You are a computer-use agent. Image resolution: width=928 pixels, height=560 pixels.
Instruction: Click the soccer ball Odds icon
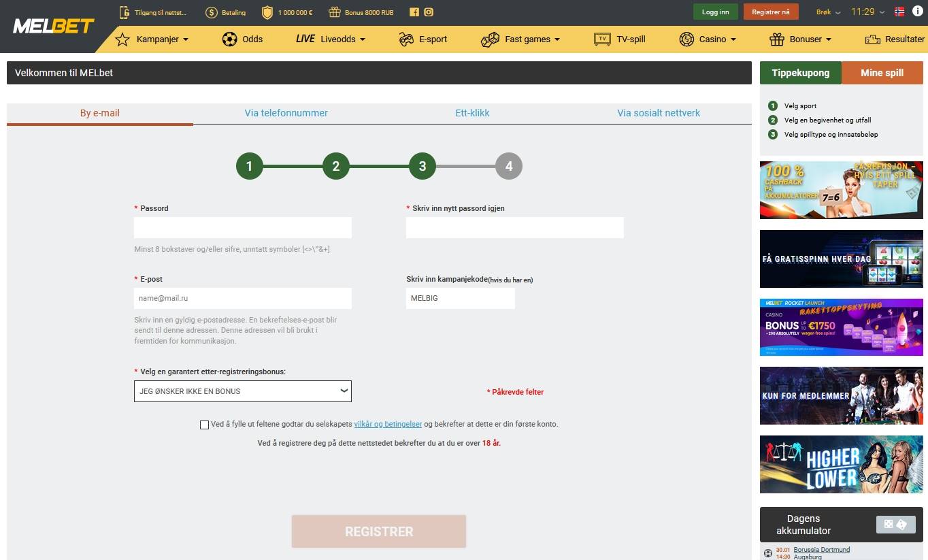click(x=230, y=39)
